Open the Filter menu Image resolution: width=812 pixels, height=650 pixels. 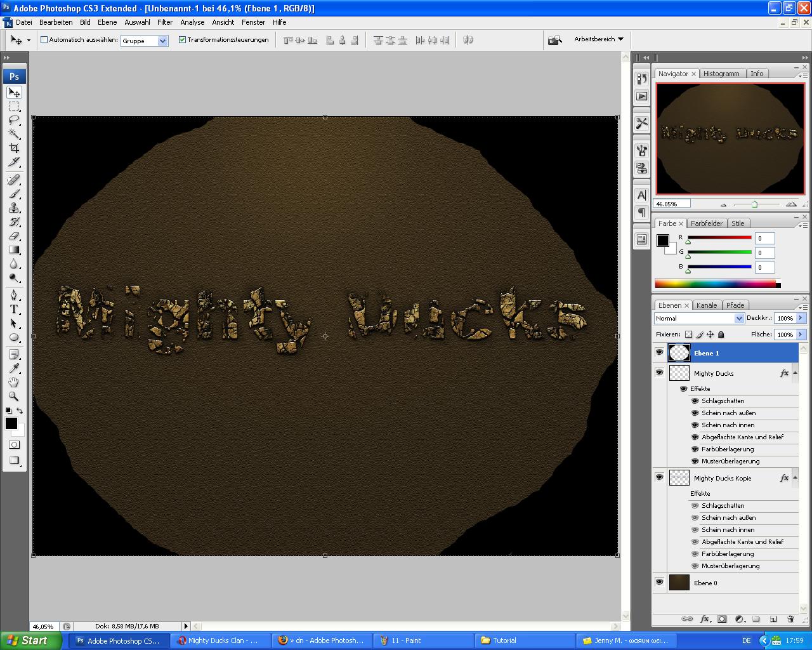[165, 22]
